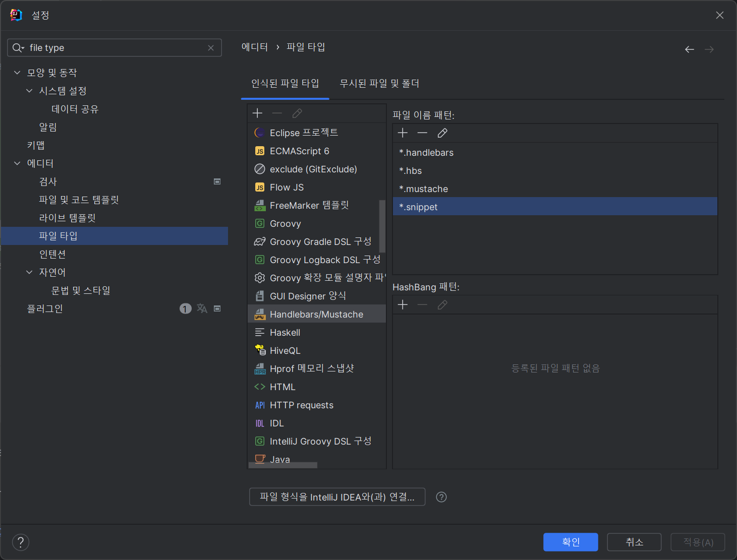
Task: Click the 에디터 breadcrumb
Action: coord(255,47)
